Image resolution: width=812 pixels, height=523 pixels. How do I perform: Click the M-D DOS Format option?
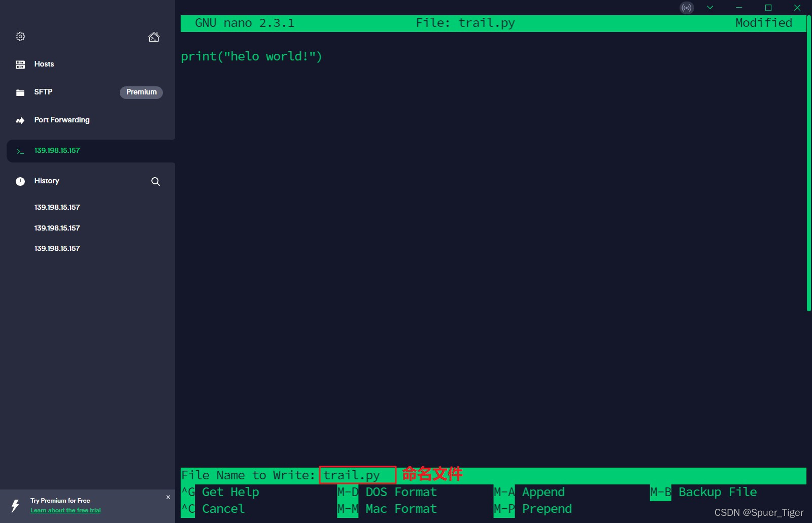coord(387,492)
